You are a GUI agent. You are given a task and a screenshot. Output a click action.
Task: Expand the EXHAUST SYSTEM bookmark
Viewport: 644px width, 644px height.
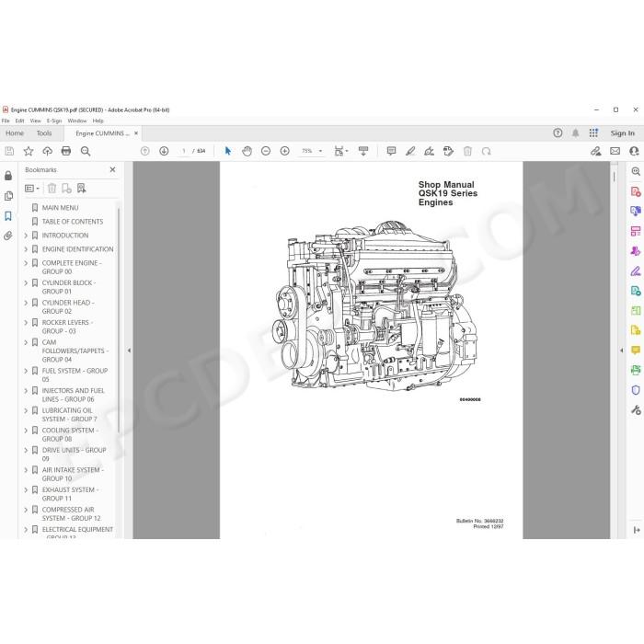[x=26, y=490]
